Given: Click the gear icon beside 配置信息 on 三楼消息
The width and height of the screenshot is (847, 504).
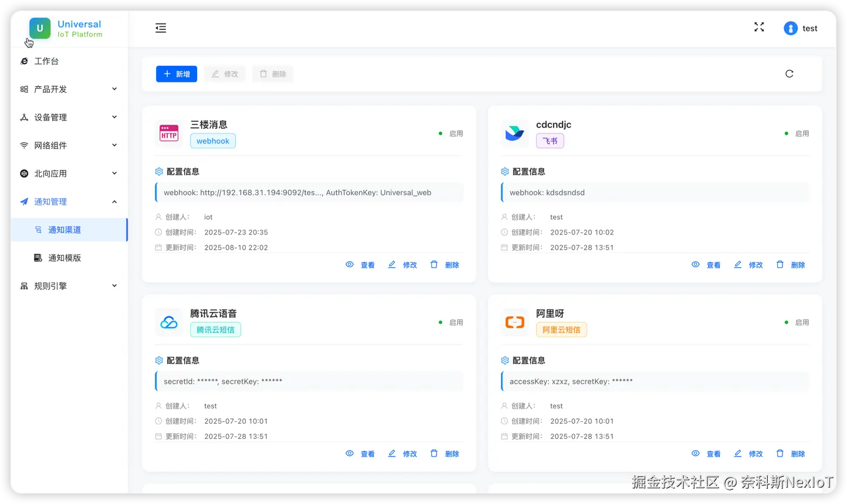Looking at the screenshot, I should pos(158,171).
